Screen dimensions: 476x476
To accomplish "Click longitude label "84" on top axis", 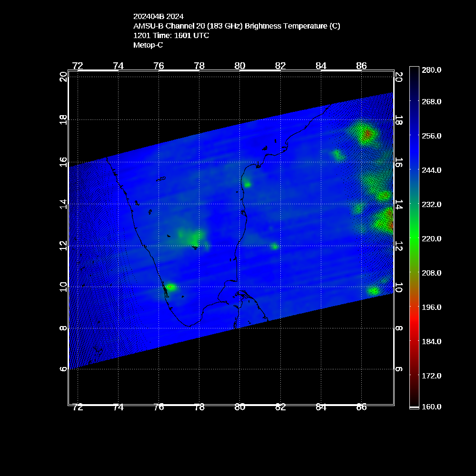I will 321,66.
